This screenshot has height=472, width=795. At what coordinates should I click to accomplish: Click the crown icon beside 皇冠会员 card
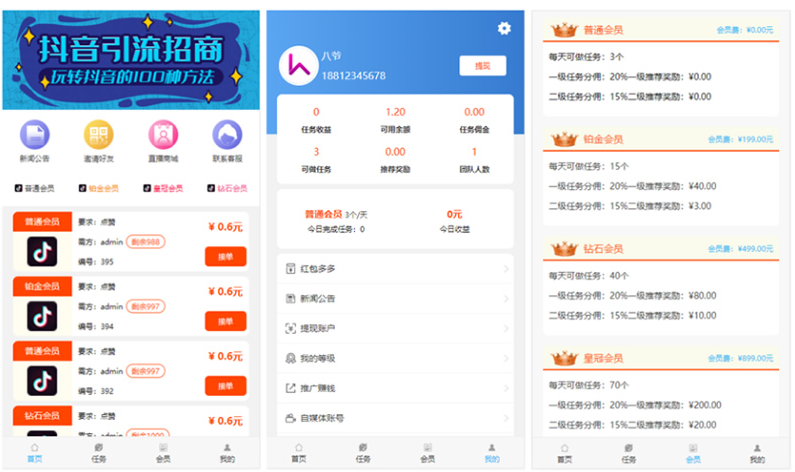(x=565, y=357)
